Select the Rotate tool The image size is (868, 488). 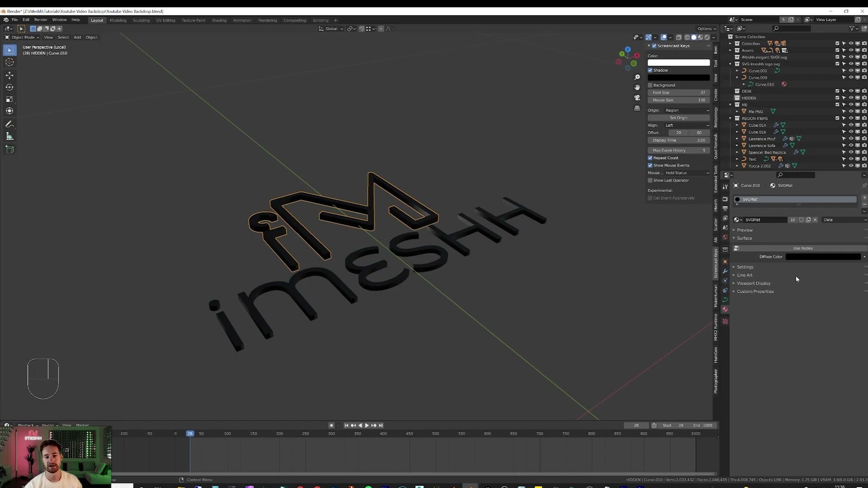tap(9, 87)
